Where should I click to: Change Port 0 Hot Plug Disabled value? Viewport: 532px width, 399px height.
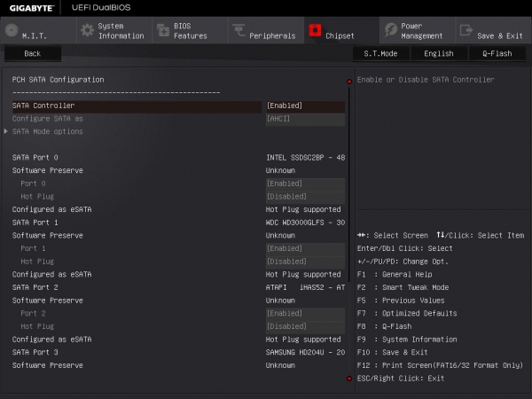click(305, 197)
